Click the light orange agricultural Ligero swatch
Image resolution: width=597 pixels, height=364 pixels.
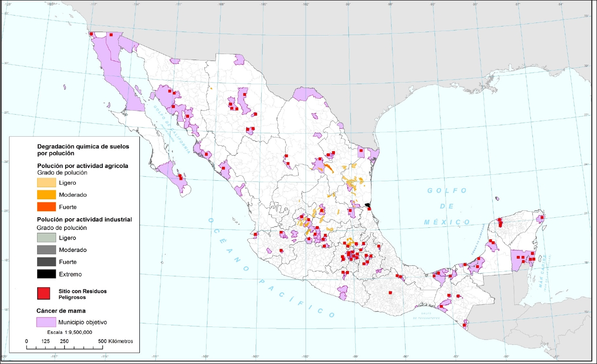(46, 182)
